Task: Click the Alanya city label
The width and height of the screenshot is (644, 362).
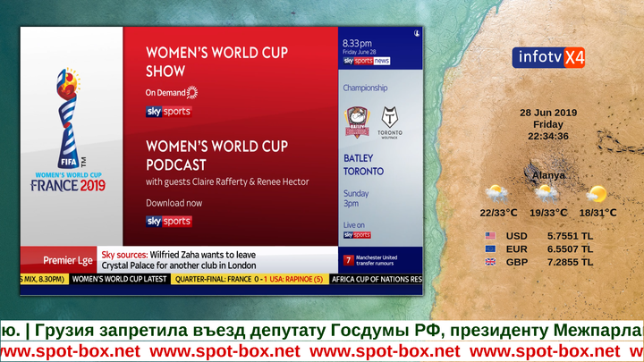Action: 548,175
